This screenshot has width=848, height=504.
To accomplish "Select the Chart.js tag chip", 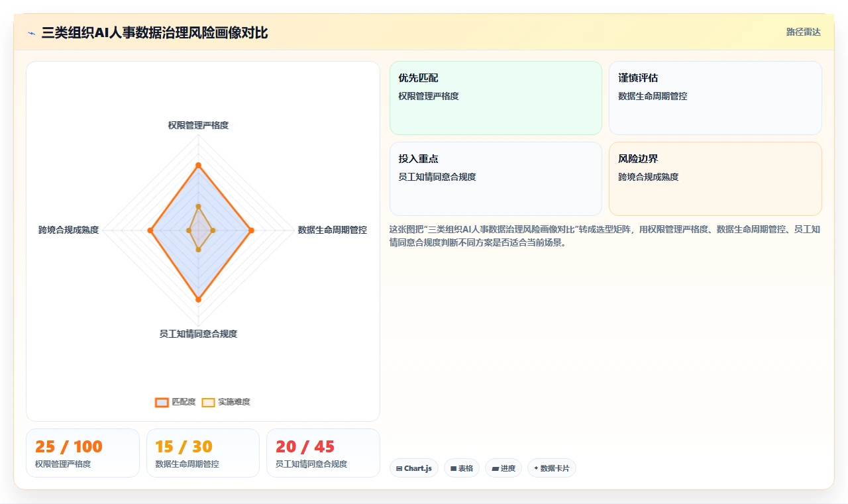I will click(414, 468).
